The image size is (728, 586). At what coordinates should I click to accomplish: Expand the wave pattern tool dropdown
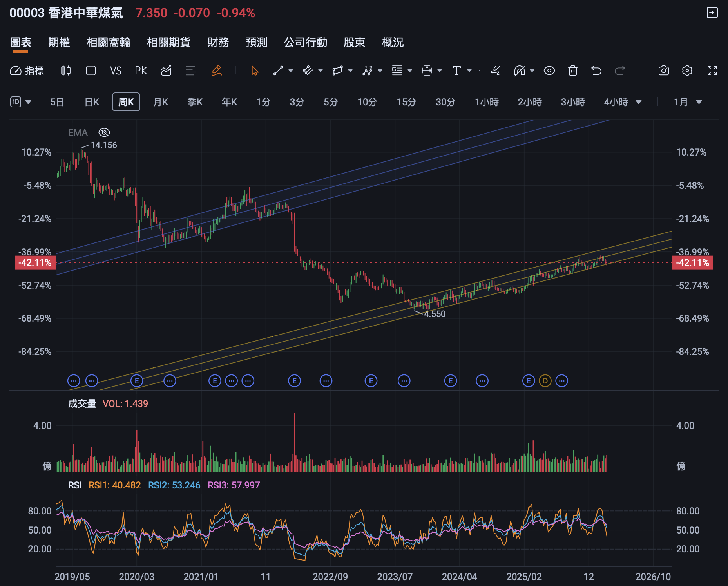click(380, 71)
